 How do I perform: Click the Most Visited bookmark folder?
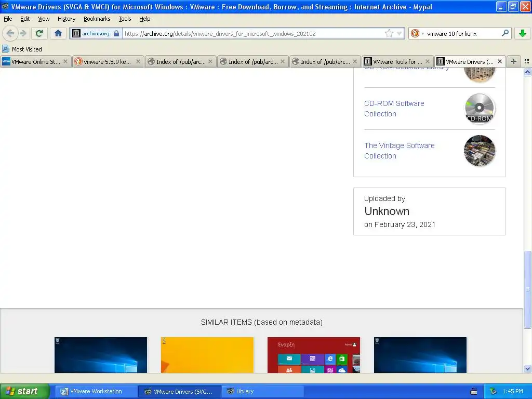pos(22,49)
